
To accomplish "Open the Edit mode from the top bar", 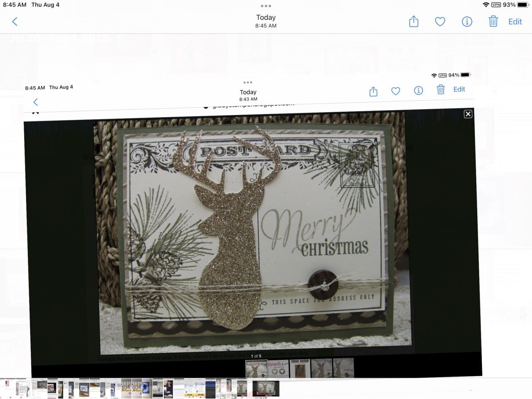I will point(515,22).
